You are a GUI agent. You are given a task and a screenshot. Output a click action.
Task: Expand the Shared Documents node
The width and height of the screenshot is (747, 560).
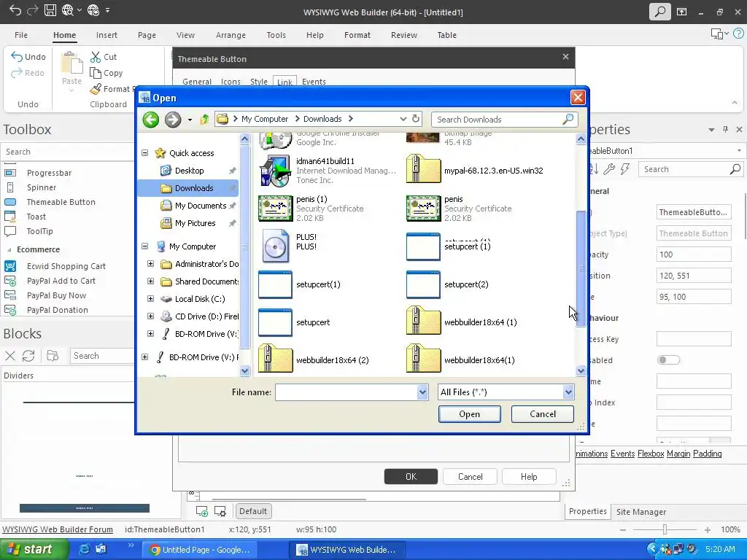pyautogui.click(x=150, y=281)
